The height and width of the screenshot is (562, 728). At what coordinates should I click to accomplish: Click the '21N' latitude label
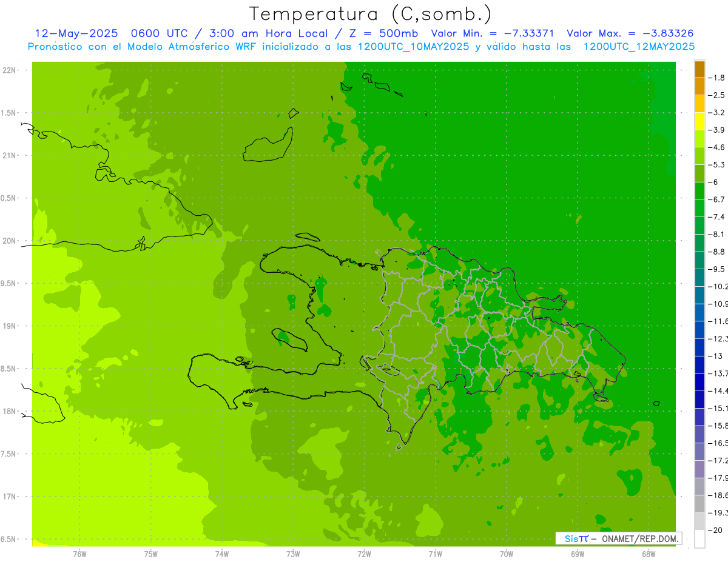point(8,156)
